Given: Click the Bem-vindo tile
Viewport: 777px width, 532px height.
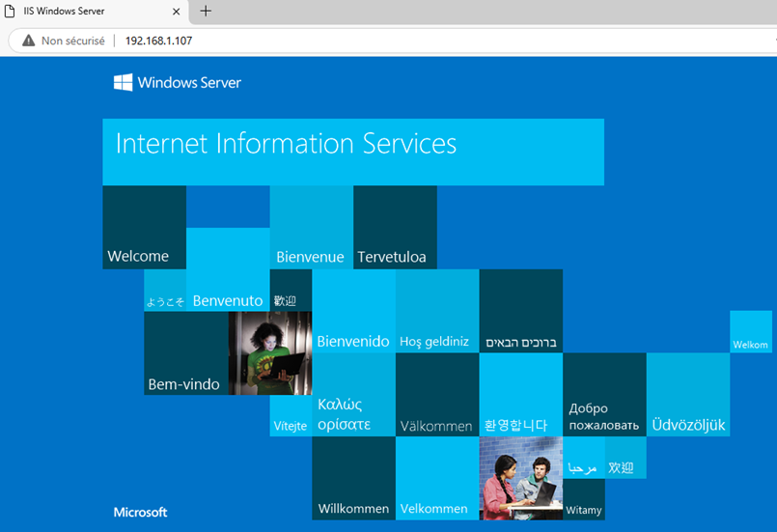Looking at the screenshot, I should (186, 353).
